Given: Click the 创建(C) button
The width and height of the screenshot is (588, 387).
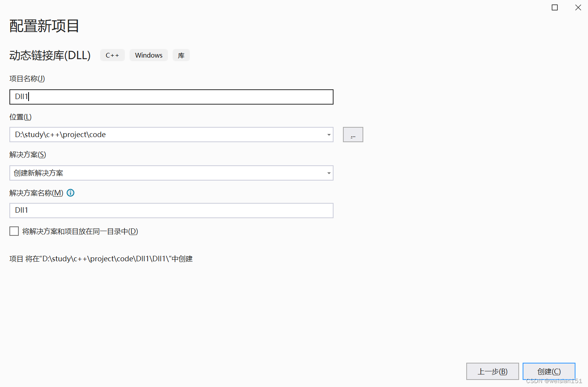Looking at the screenshot, I should click(x=549, y=371).
